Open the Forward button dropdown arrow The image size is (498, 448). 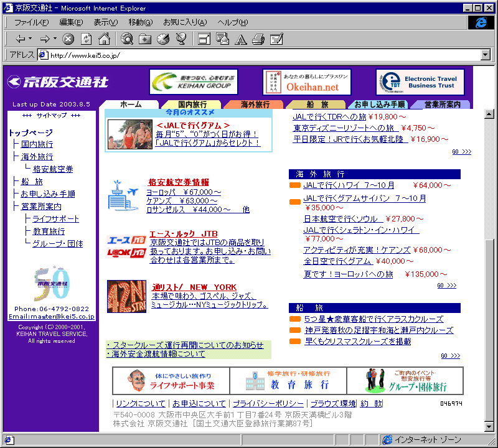(55, 39)
